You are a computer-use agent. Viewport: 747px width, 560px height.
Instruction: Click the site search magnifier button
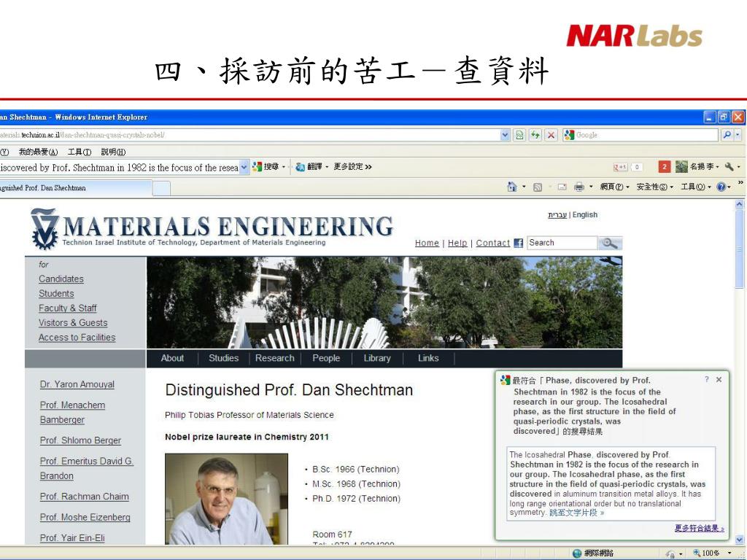(610, 243)
